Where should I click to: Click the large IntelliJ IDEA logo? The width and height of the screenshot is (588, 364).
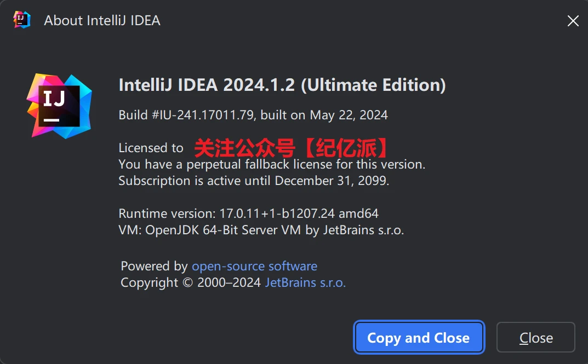point(59,106)
